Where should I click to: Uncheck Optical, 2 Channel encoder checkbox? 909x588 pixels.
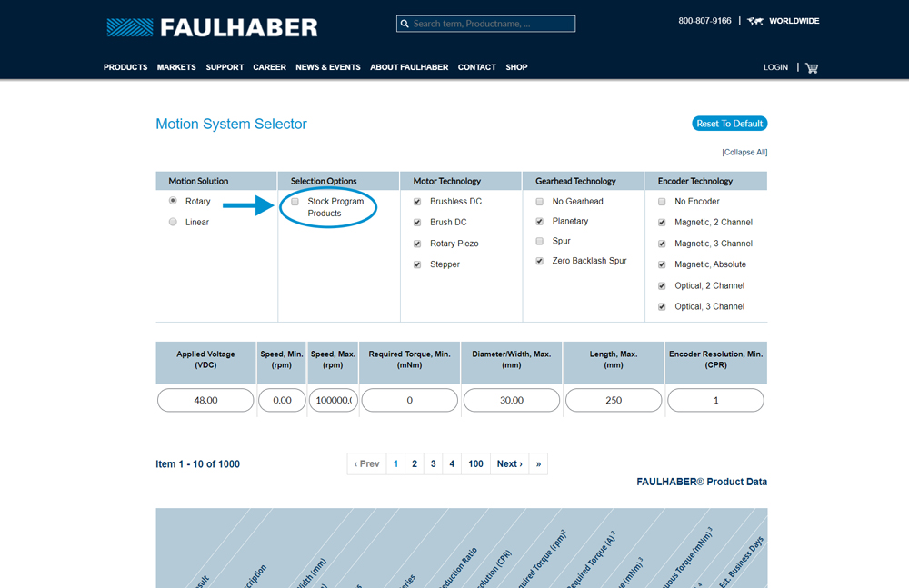(662, 285)
